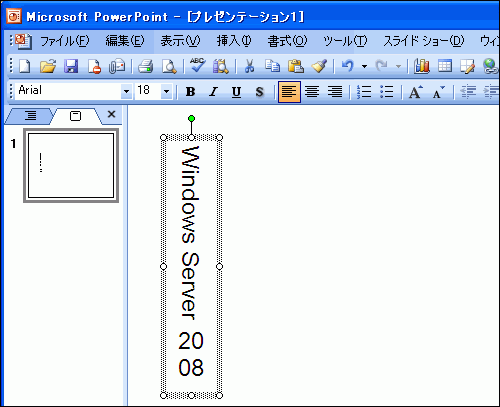Toggle Bold formatting

[x=190, y=92]
